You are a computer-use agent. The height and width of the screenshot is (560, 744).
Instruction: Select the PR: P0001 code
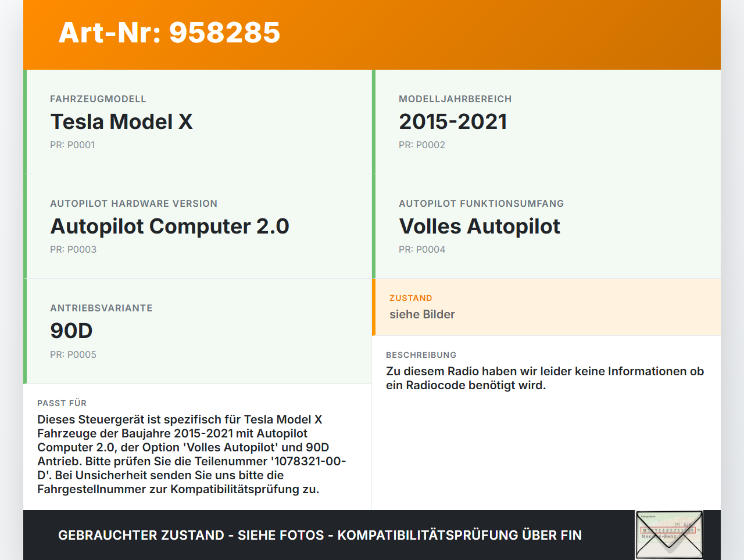[x=73, y=145]
